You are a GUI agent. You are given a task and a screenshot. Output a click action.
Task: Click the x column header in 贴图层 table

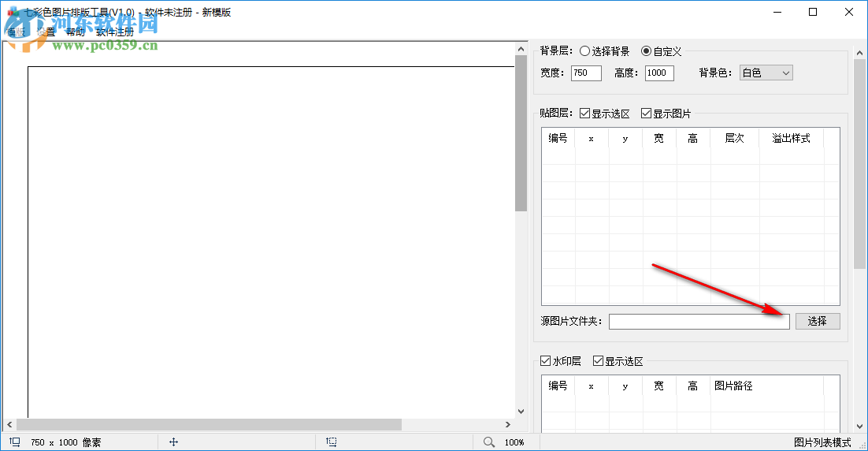[592, 138]
